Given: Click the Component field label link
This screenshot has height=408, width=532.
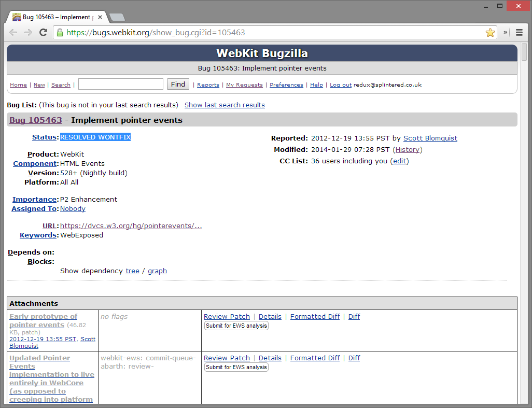Looking at the screenshot, I should (35, 163).
